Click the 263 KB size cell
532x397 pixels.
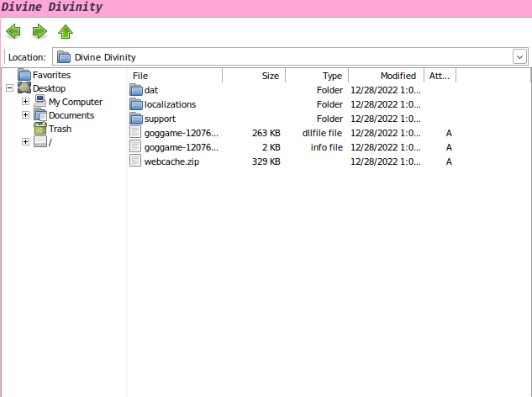point(266,133)
